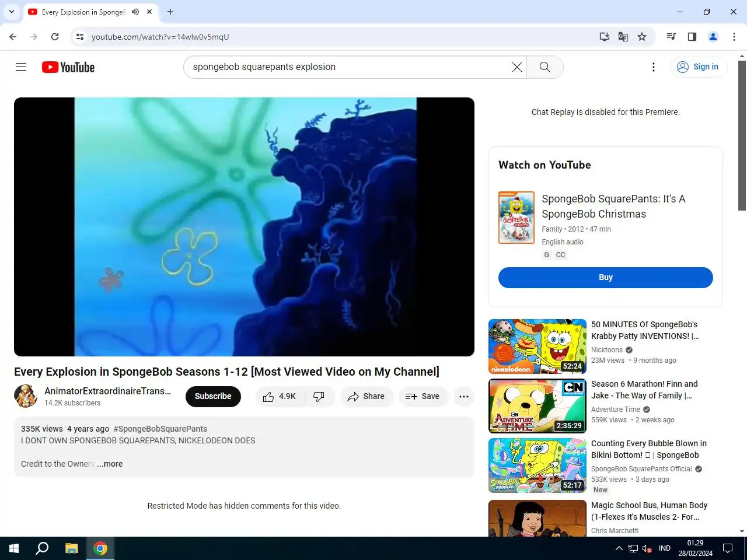Go back in browser
Screen dimensions: 747x560
13,37
